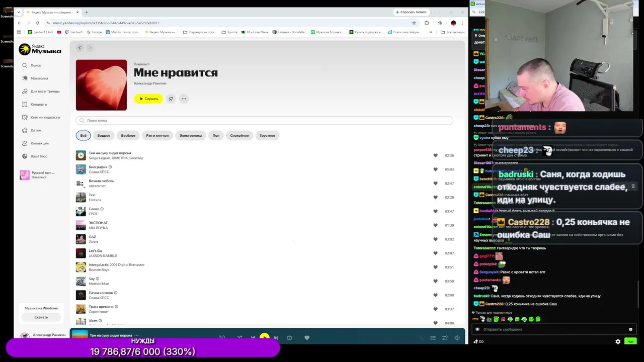Open Ваш Плюс in the sidebar
Screen dimensions: 644x362
pos(35,156)
